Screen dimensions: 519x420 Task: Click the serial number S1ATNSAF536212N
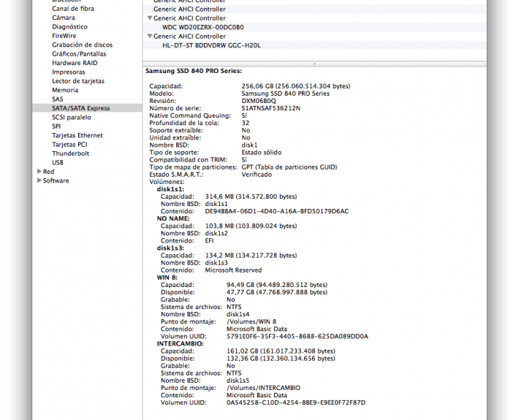[x=270, y=108]
